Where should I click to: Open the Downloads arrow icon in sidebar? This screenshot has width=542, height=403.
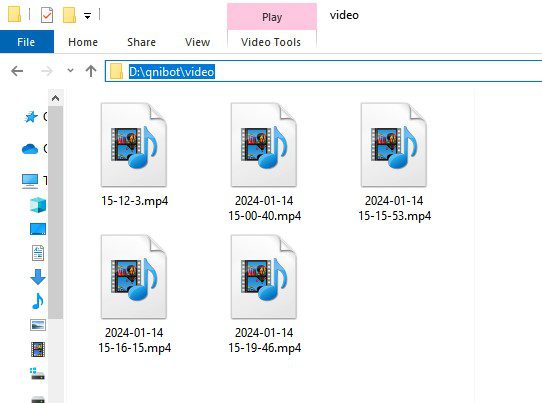[x=38, y=277]
